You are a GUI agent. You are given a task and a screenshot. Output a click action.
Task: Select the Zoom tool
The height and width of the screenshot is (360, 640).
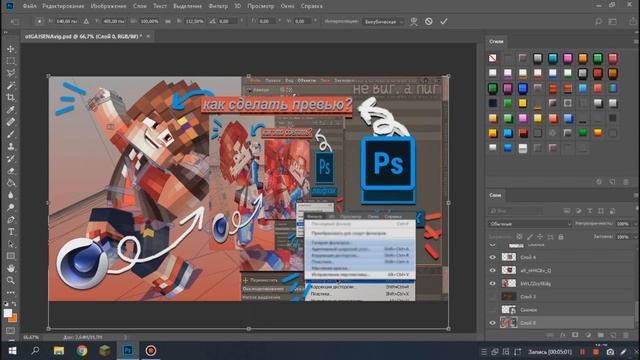click(x=11, y=280)
